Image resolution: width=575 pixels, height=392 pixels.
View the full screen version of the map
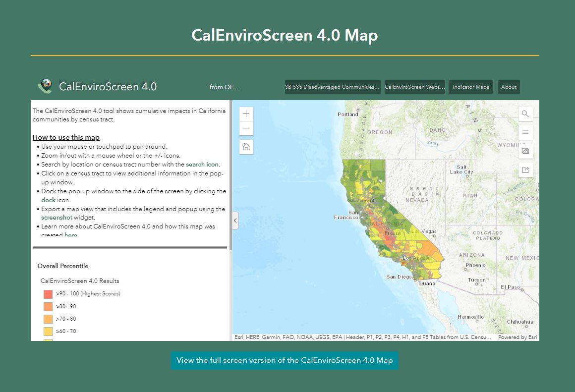[285, 360]
